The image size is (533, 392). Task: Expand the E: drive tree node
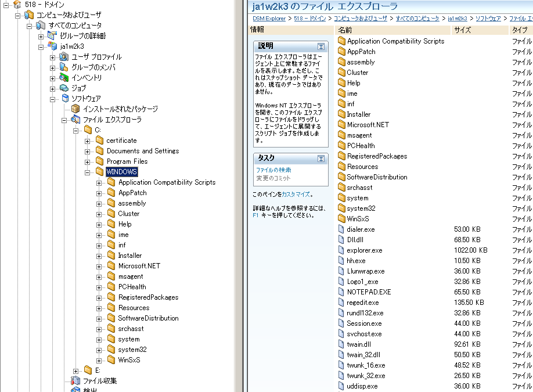(x=76, y=371)
